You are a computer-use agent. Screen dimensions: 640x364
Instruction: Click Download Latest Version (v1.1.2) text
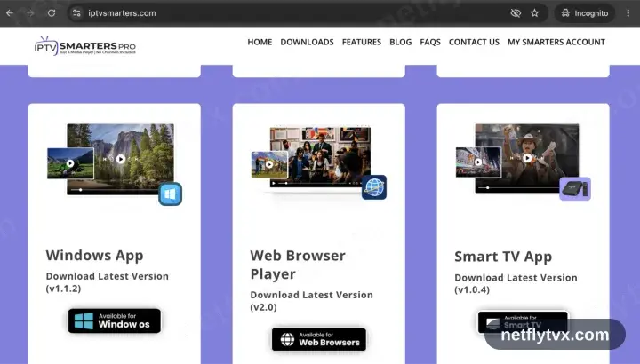click(107, 282)
